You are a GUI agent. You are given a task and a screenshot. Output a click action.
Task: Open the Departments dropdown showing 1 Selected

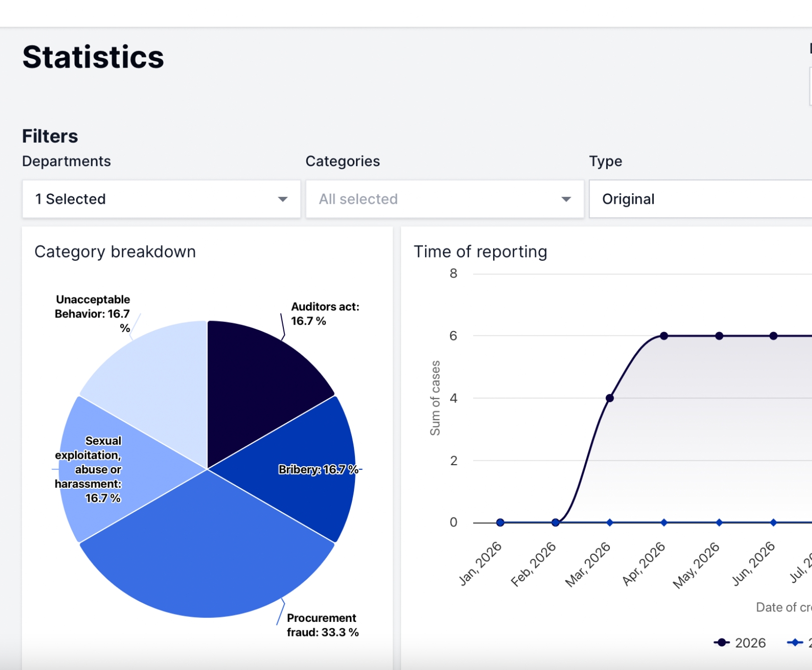pyautogui.click(x=161, y=199)
